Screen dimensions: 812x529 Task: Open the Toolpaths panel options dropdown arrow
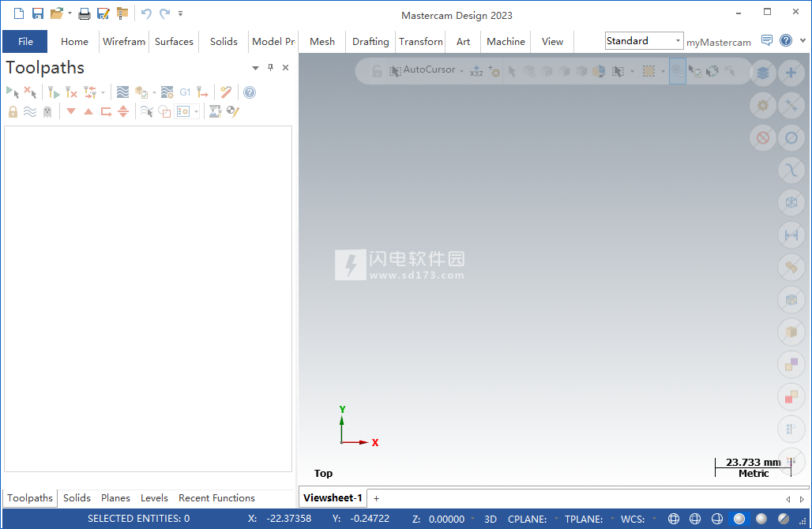click(255, 68)
